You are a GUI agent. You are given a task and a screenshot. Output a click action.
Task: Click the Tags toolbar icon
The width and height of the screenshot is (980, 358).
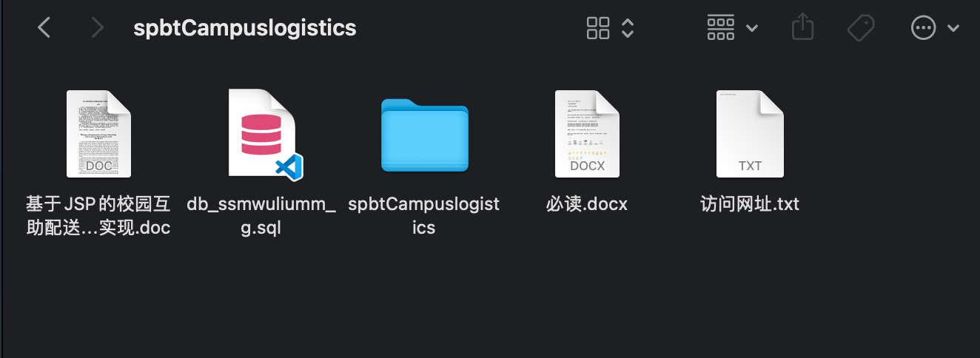[x=861, y=28]
